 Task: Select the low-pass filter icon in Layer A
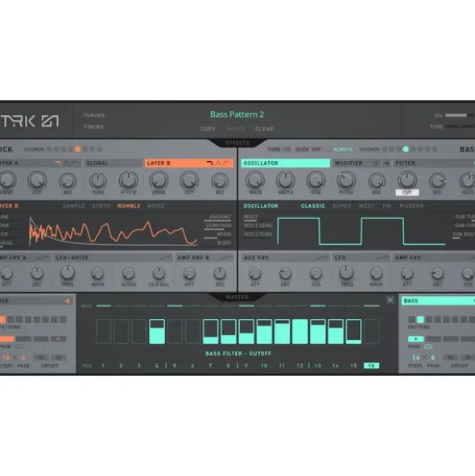(58, 163)
